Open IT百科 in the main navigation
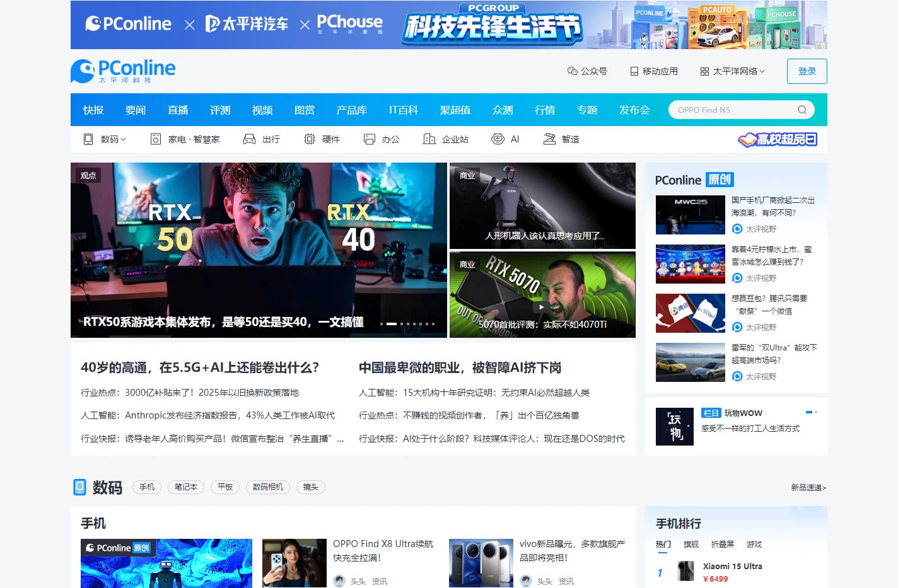 point(404,110)
